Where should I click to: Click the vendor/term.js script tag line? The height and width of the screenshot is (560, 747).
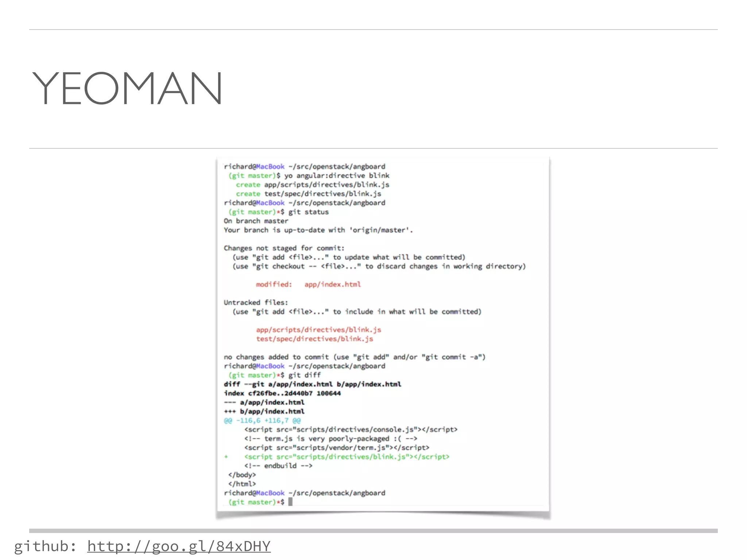[337, 448]
